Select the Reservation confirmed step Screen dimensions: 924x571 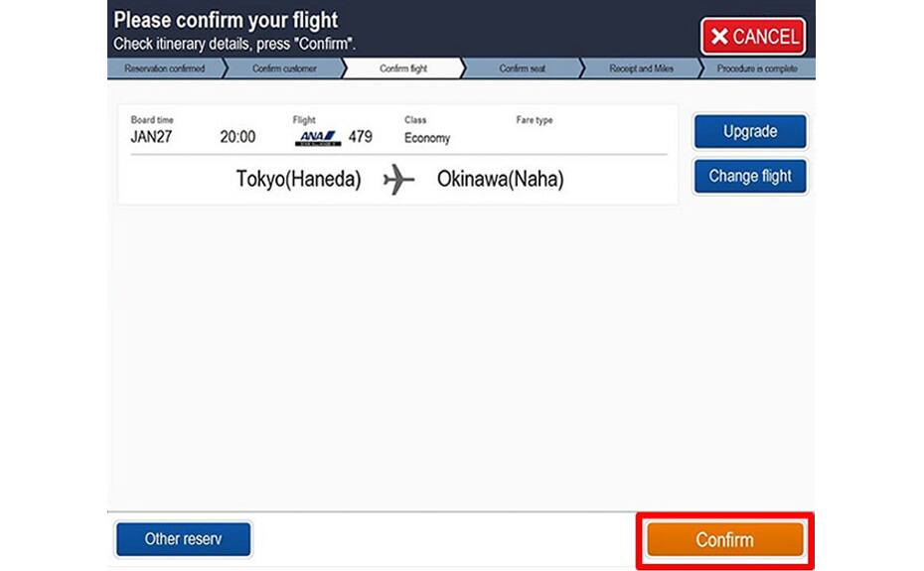click(x=165, y=69)
